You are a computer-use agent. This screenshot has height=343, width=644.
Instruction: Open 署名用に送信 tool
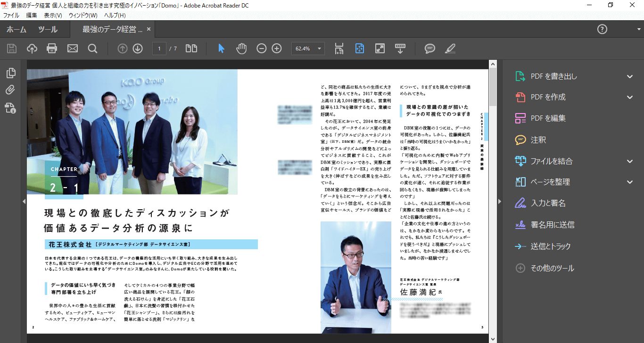545,225
